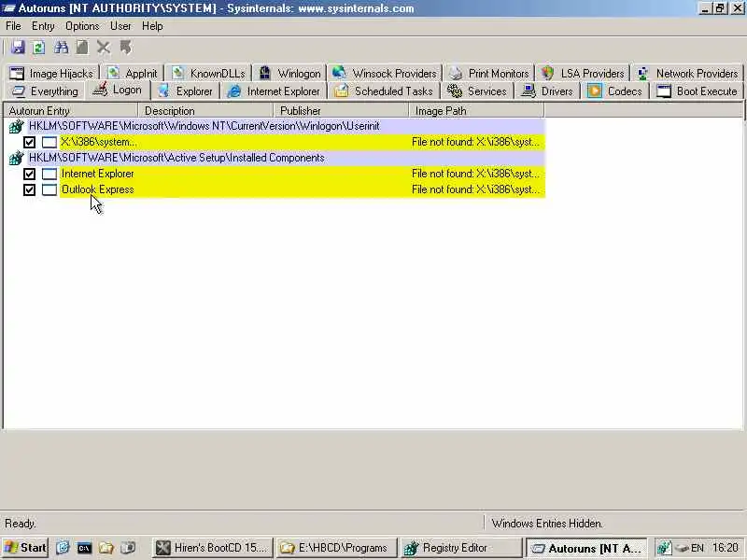Sort by the Publisher column header
Viewport: 747px width, 560px height.
[341, 111]
